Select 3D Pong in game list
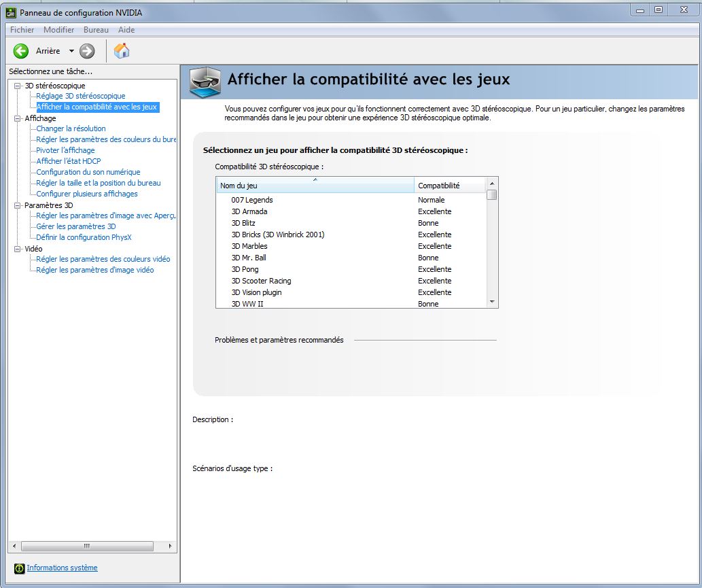Viewport: 702px width, 588px height. [351, 270]
